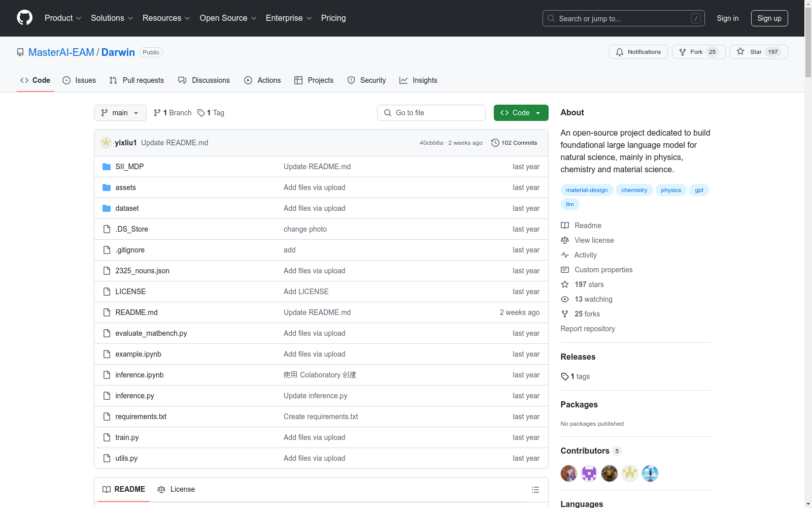Click the example.ipynb file icon

[107, 354]
